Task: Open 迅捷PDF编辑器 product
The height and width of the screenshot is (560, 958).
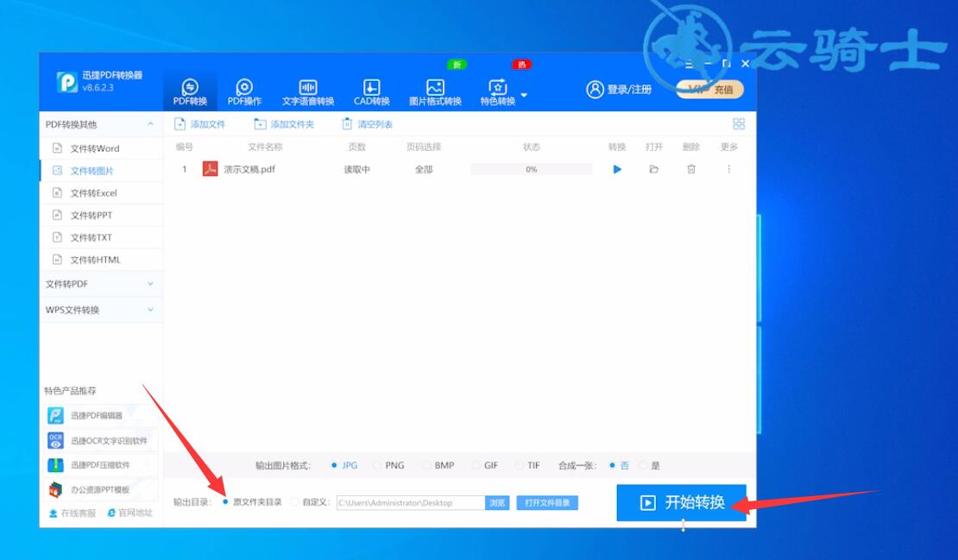Action: point(101,416)
